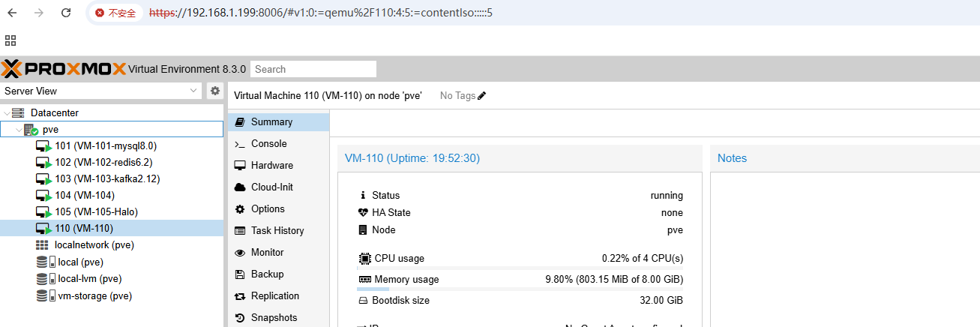
Task: Click the VM-101-mysql8.0 monitor icon
Action: coord(44,145)
